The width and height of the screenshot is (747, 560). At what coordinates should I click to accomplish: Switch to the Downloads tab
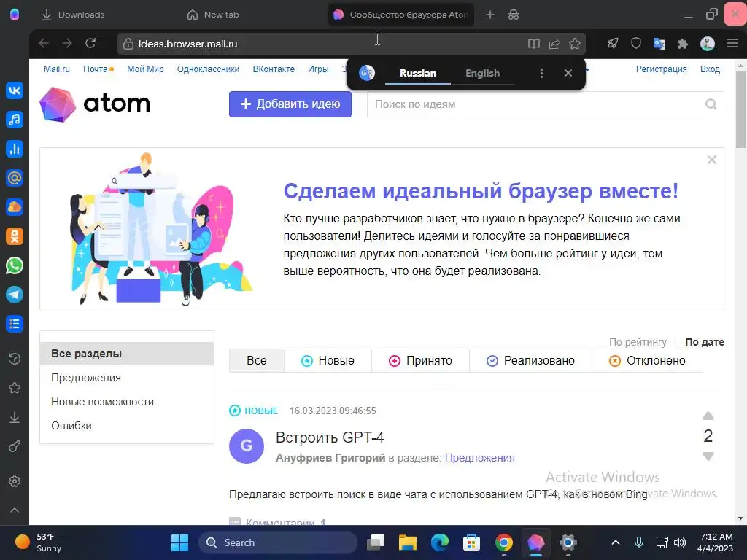74,15
